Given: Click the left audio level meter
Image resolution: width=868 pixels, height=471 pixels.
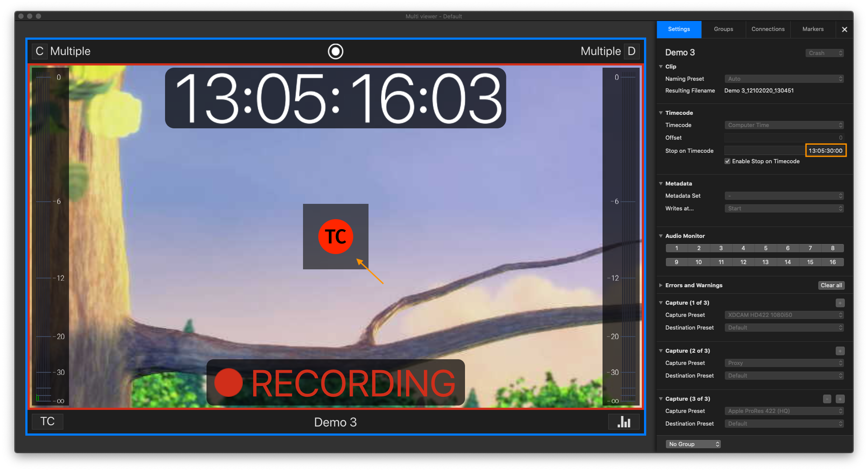Looking at the screenshot, I should pyautogui.click(x=50, y=237).
